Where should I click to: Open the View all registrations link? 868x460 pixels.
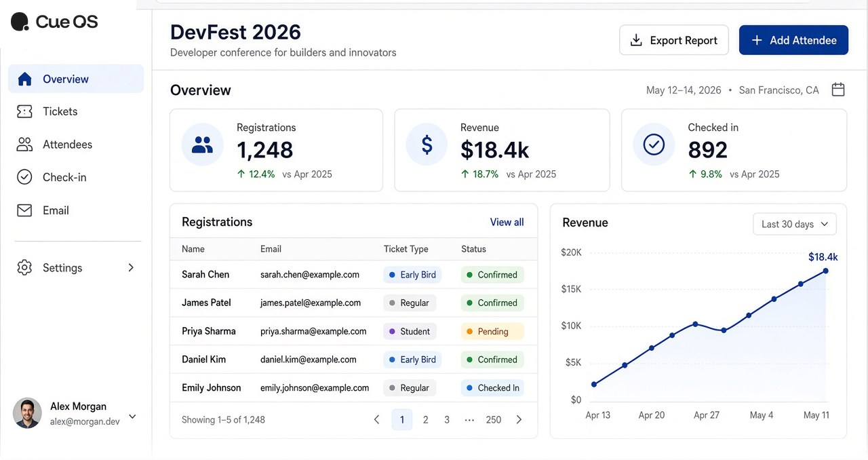pos(507,222)
